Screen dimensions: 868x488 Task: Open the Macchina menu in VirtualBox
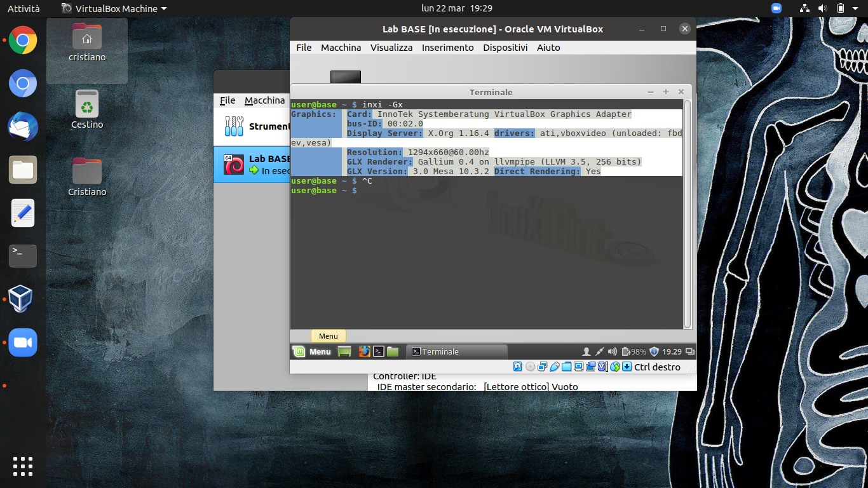click(341, 48)
